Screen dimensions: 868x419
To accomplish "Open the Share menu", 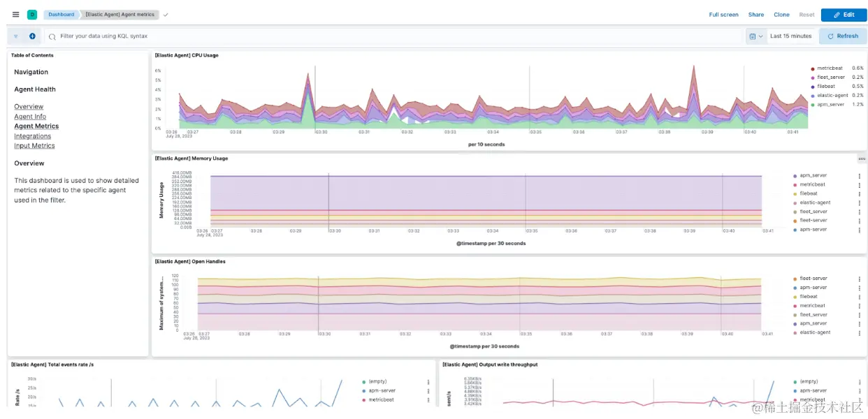I will [x=756, y=15].
